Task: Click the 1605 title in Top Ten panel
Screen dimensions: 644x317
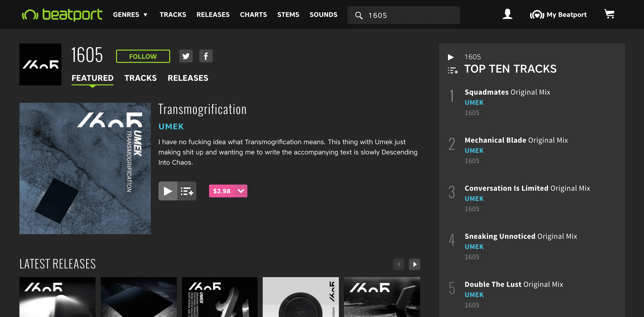Action: coord(473,57)
